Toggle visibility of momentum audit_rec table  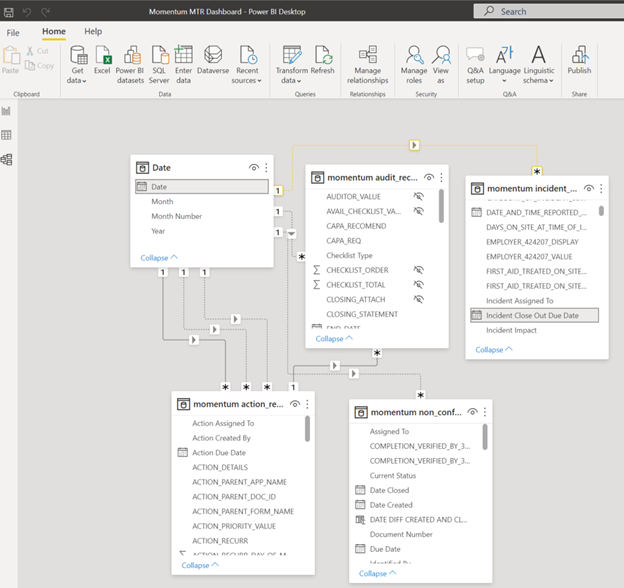pos(429,177)
